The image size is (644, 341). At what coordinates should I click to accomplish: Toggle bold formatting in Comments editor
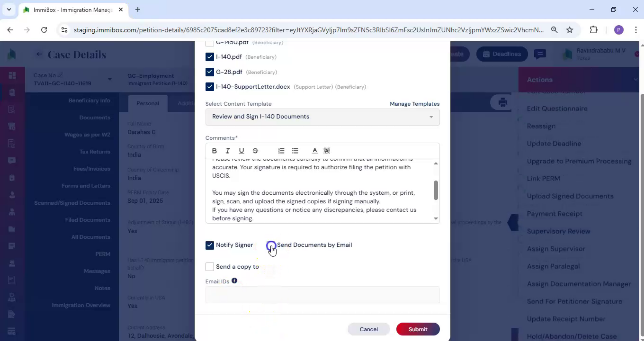(214, 151)
